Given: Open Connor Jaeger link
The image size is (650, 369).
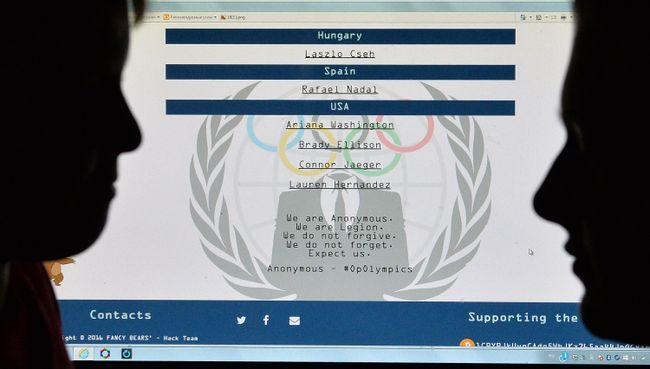Looking at the screenshot, I should click(340, 165).
